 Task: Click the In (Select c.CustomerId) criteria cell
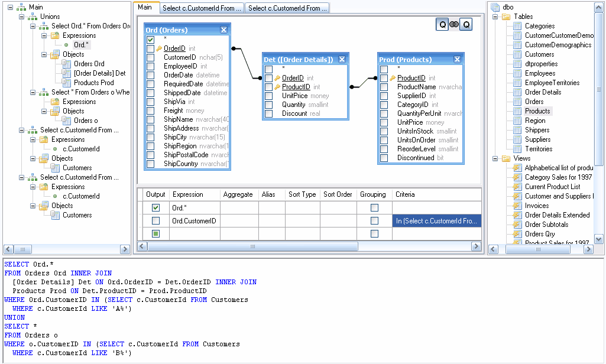436,220
